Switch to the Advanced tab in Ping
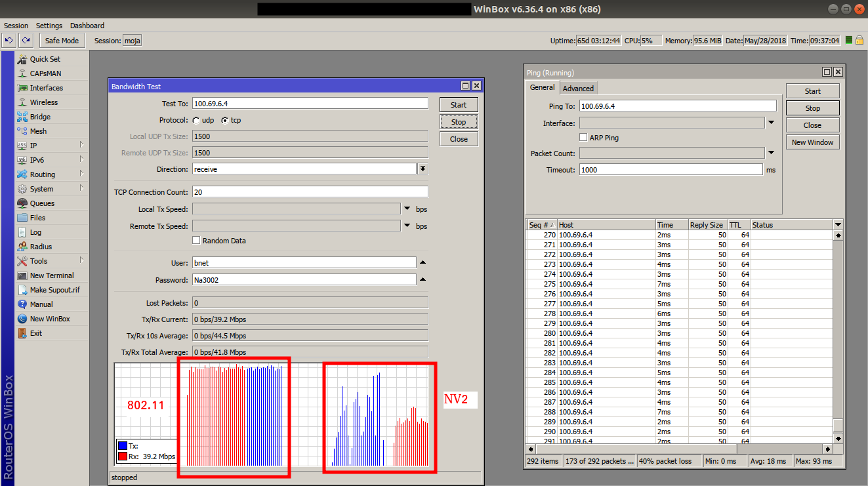 pyautogui.click(x=578, y=89)
